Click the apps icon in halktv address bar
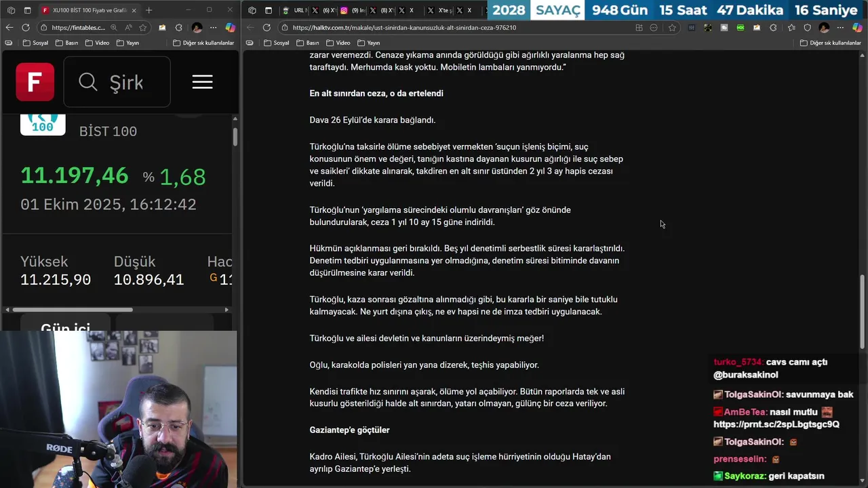The image size is (868, 488). 639,28
